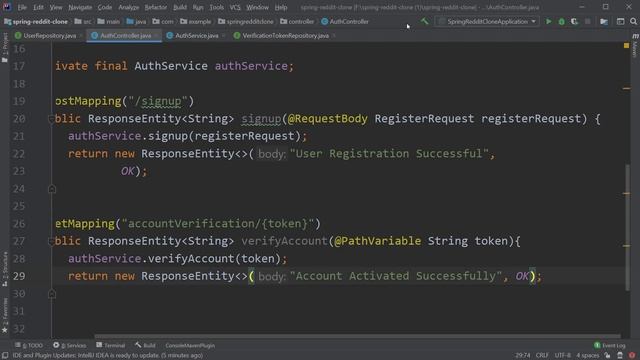The height and width of the screenshot is (360, 640).
Task: Open the VCS menu
Action: click(235, 7)
